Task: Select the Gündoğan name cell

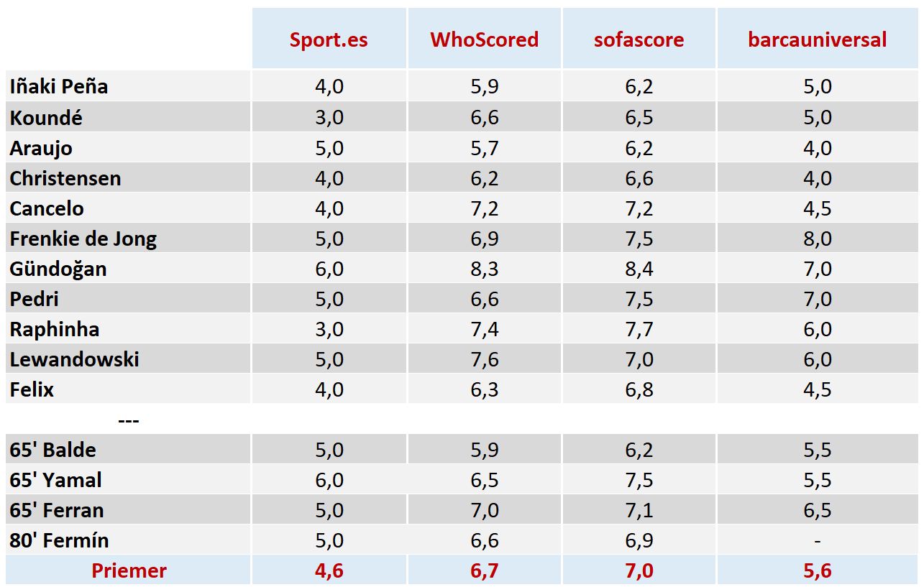Action: point(58,269)
